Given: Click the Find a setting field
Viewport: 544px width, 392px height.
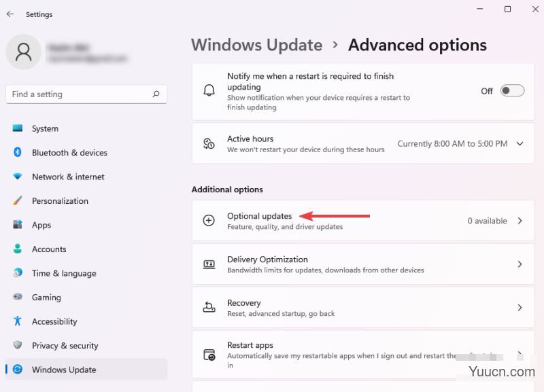Looking at the screenshot, I should click(86, 94).
